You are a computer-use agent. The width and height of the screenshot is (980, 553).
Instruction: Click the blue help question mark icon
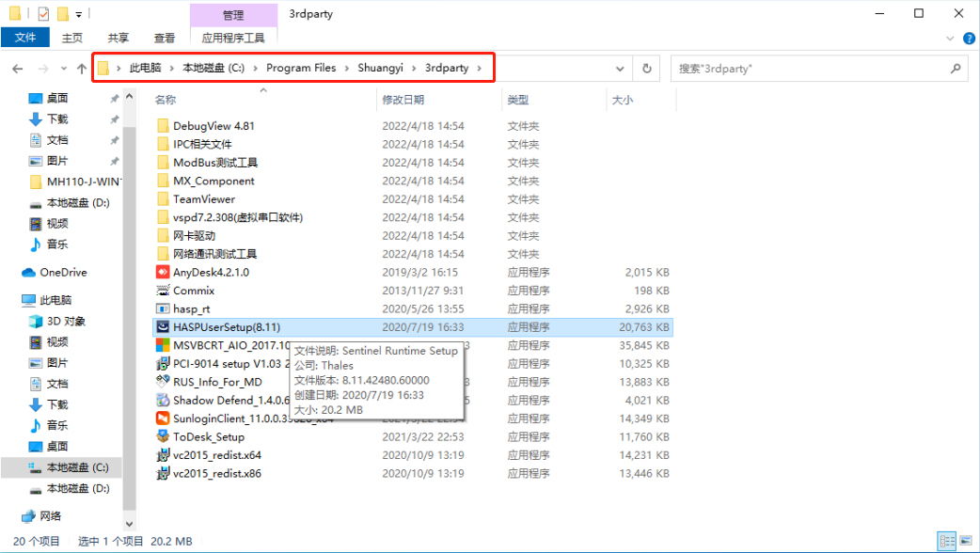[970, 38]
